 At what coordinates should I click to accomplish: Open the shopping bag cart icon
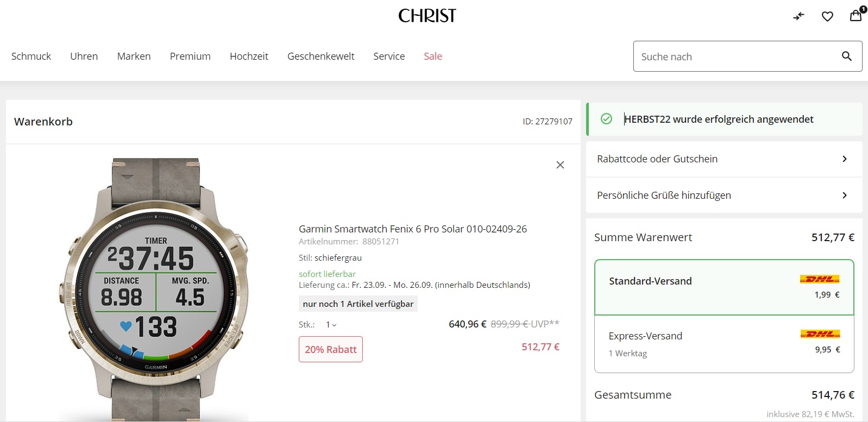[x=856, y=15]
